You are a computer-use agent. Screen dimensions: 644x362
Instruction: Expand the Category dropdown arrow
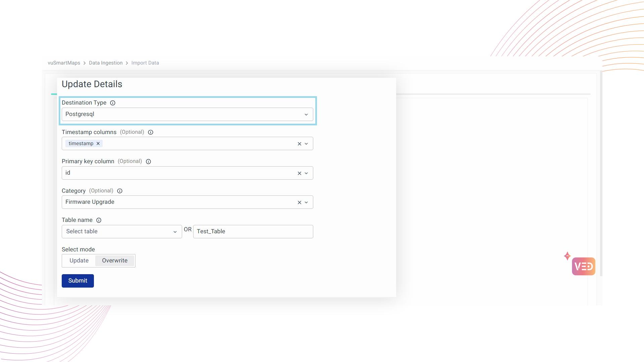(x=306, y=202)
